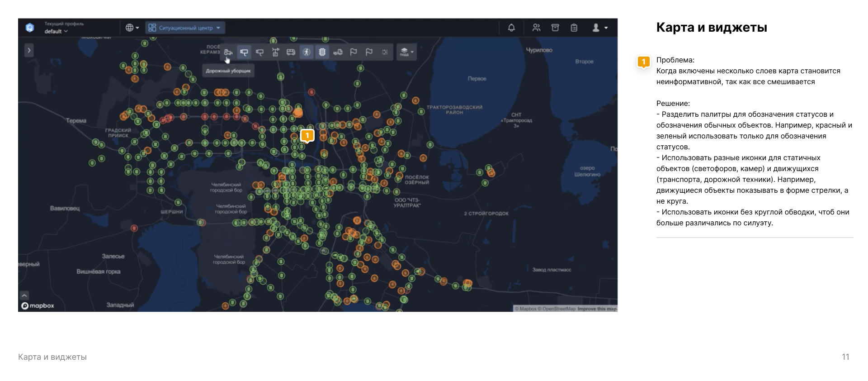Open the users group icon

536,28
